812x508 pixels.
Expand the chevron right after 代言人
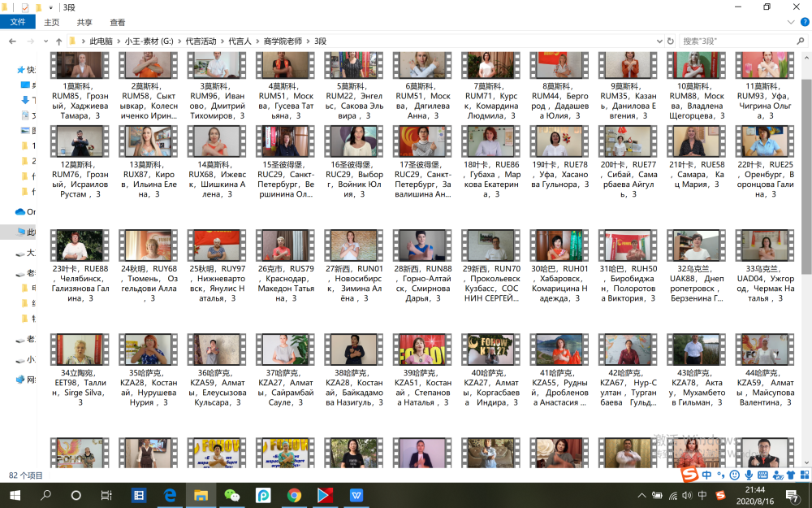(257, 41)
